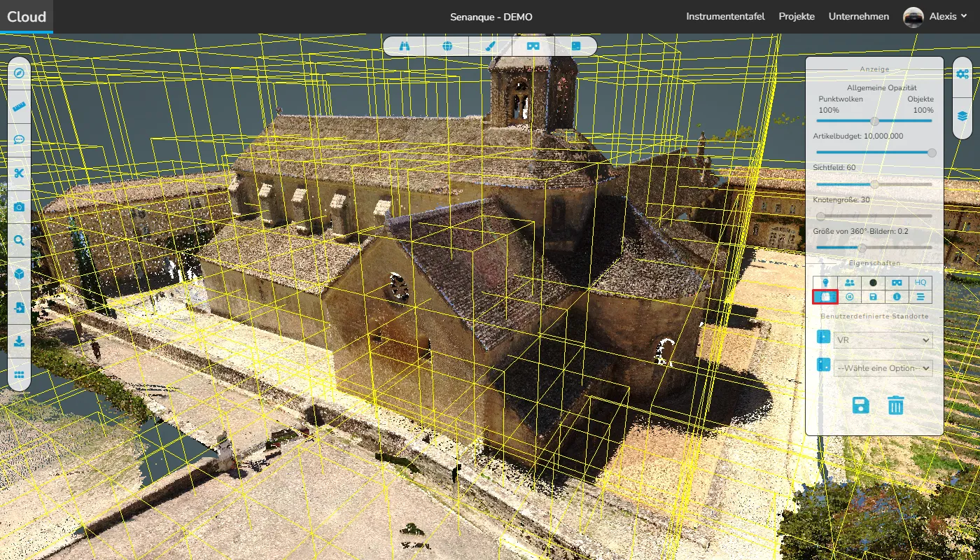Toggle the lightbulb lighting property
The width and height of the screenshot is (980, 560).
[x=825, y=282]
